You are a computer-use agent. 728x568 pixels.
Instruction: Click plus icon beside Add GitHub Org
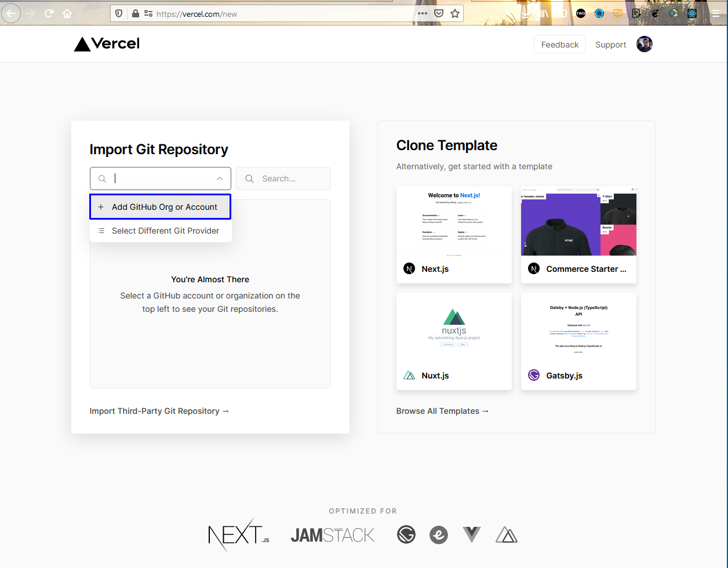(101, 207)
